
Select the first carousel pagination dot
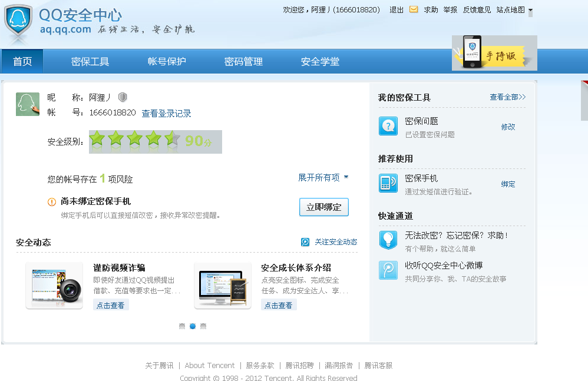pos(182,326)
